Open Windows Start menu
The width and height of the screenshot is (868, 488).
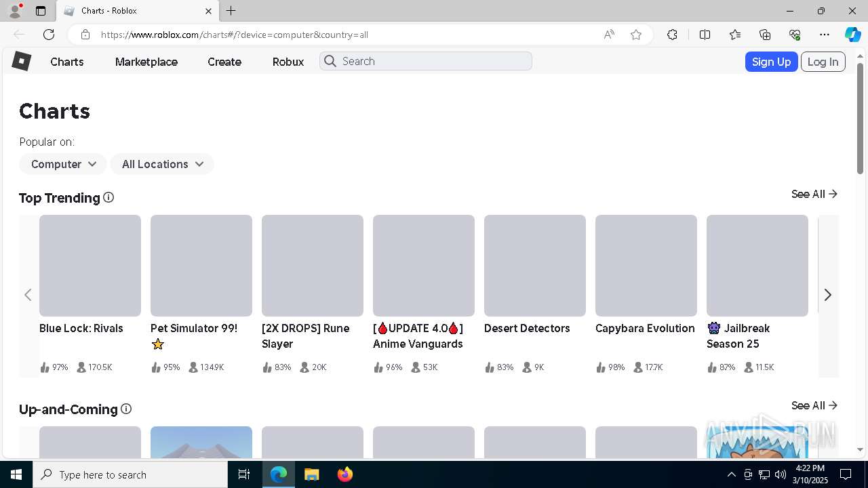(16, 474)
